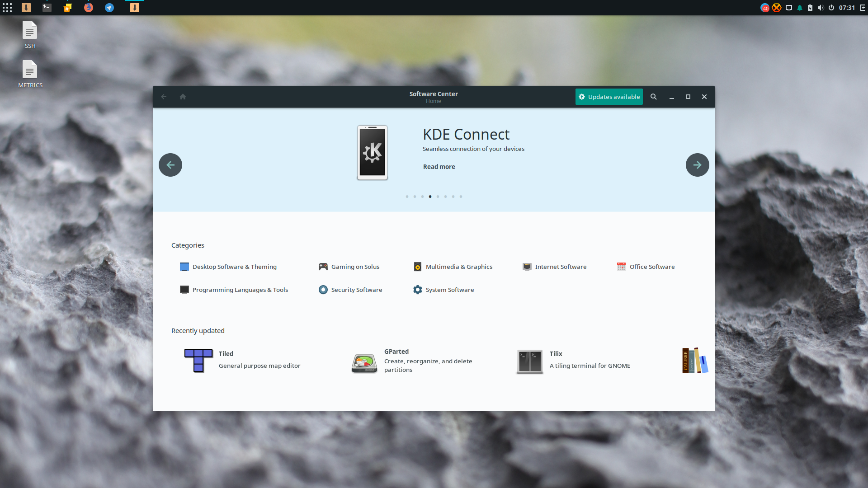Open the yellow notes hashtag app icon

pos(68,7)
